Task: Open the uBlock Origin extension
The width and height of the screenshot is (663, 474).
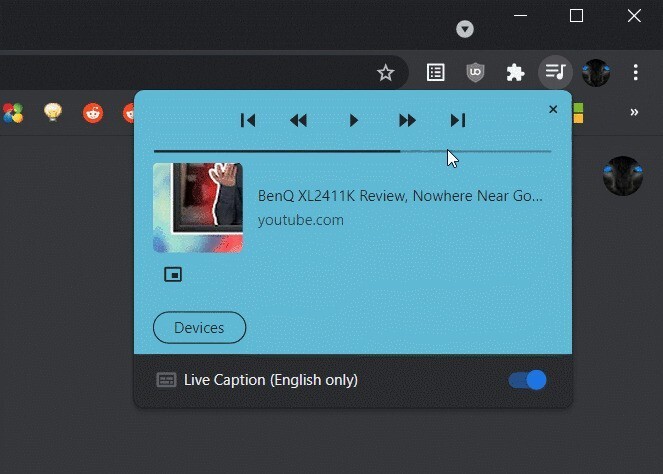Action: 475,72
